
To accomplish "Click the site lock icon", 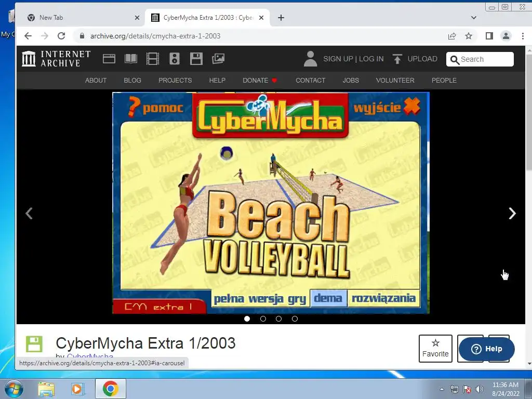I will tap(82, 36).
